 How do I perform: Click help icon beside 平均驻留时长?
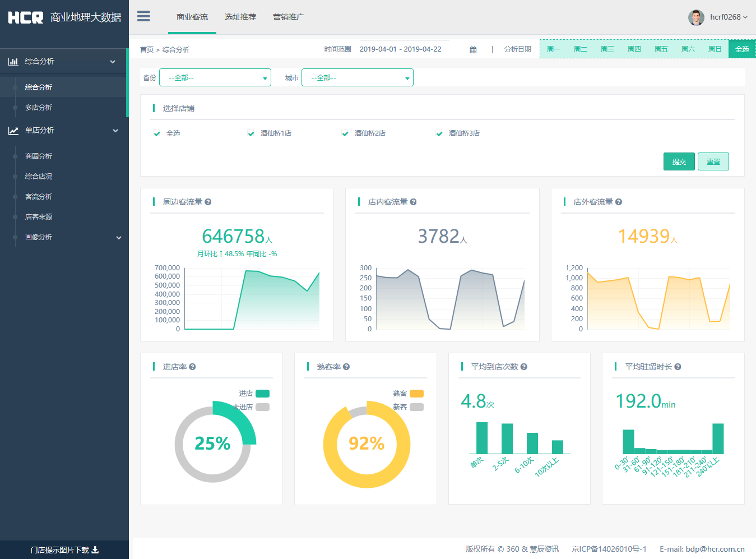pyautogui.click(x=678, y=367)
